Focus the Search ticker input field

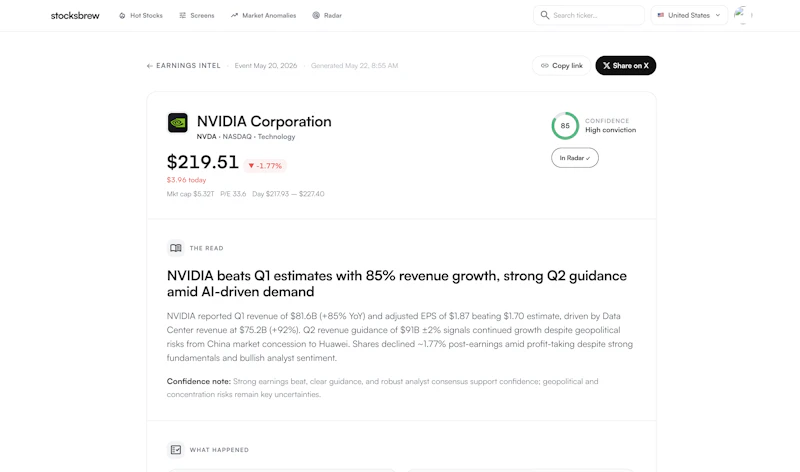click(589, 15)
